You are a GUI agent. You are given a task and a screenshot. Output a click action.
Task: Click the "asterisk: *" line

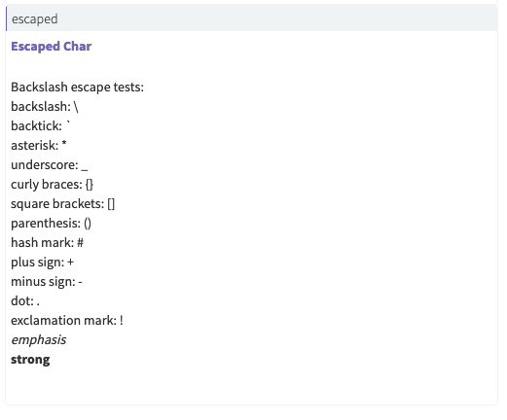(39, 146)
